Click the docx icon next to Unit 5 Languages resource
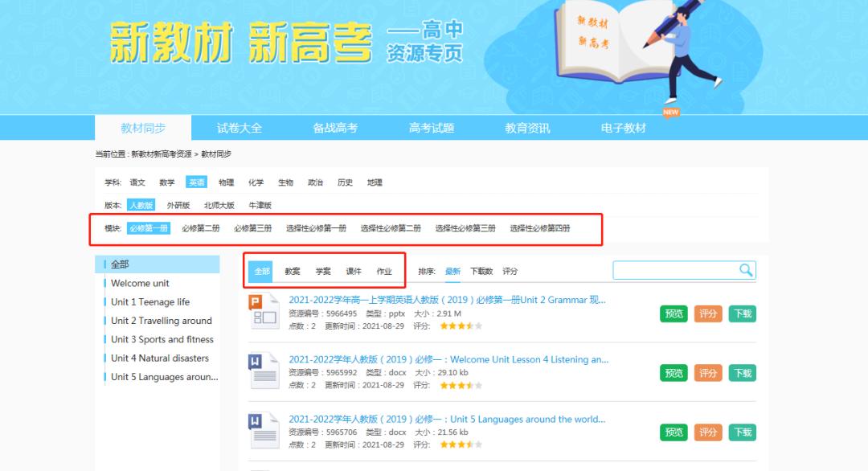Viewport: 868px width, 471px height. (x=260, y=427)
